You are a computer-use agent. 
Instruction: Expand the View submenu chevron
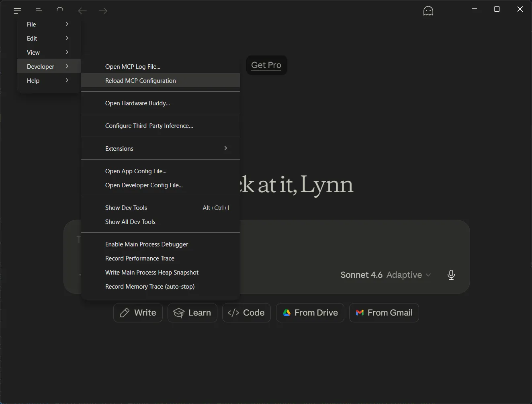[x=67, y=52]
